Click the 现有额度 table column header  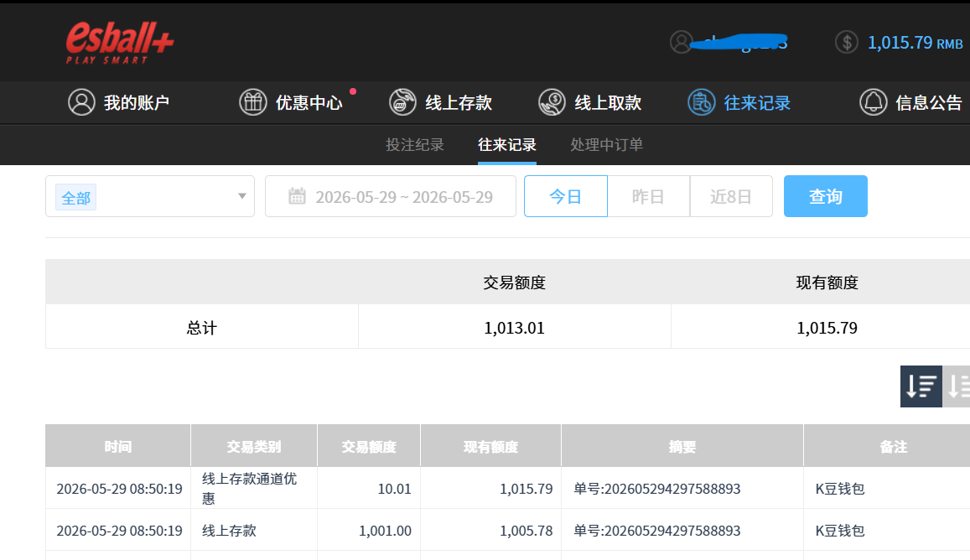(490, 446)
